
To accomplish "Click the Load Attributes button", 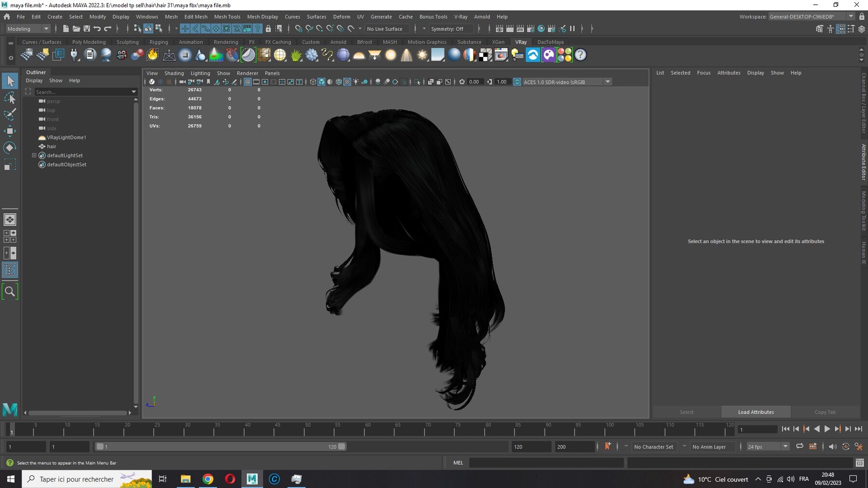I will [756, 412].
